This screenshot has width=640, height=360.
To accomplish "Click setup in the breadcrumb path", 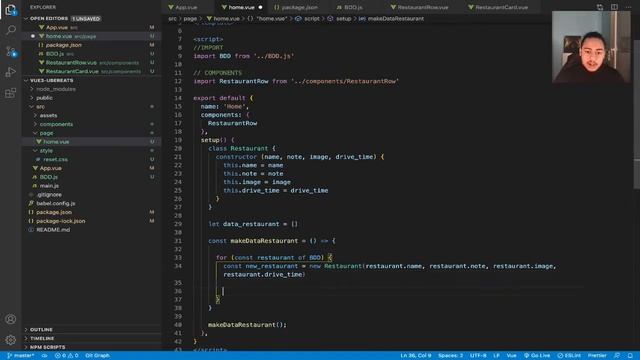I will click(343, 19).
